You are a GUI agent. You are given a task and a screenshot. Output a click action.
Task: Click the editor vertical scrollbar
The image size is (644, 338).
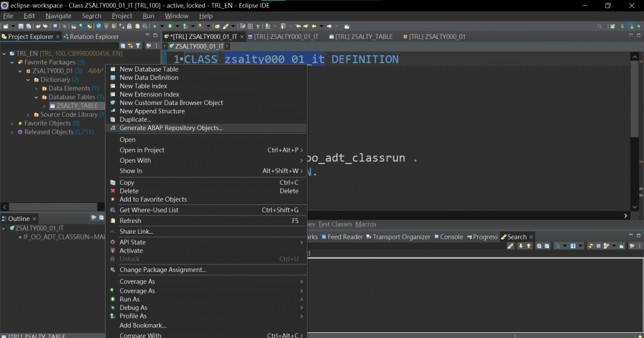(x=635, y=99)
